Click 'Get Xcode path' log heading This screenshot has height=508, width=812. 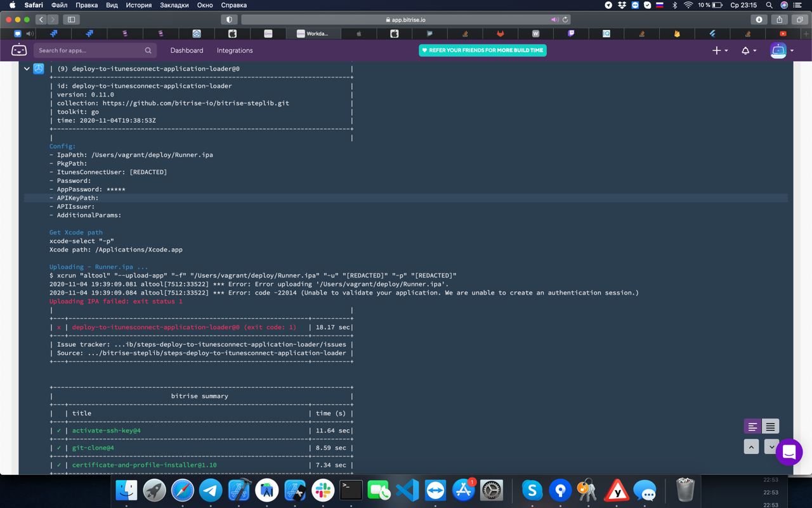[x=76, y=232]
